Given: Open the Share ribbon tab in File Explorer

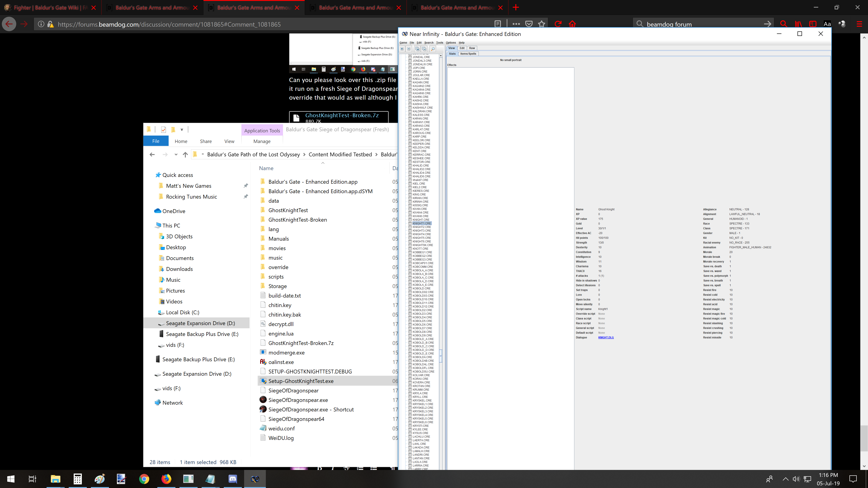Looking at the screenshot, I should pos(205,141).
